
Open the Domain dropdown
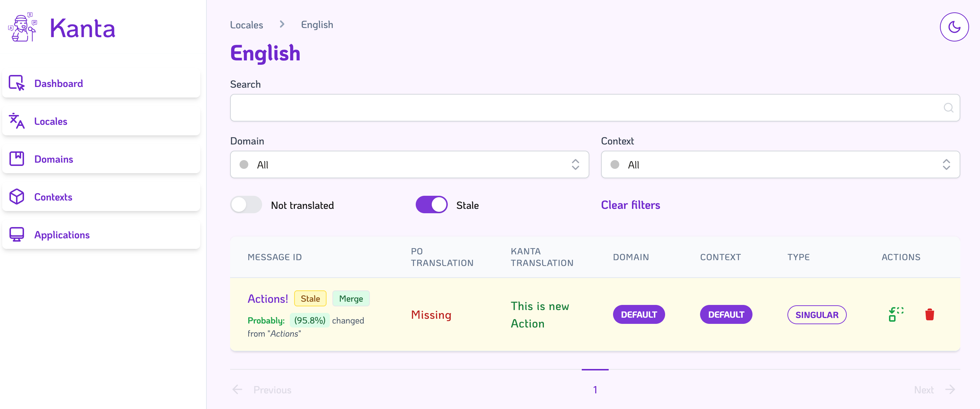(x=409, y=164)
